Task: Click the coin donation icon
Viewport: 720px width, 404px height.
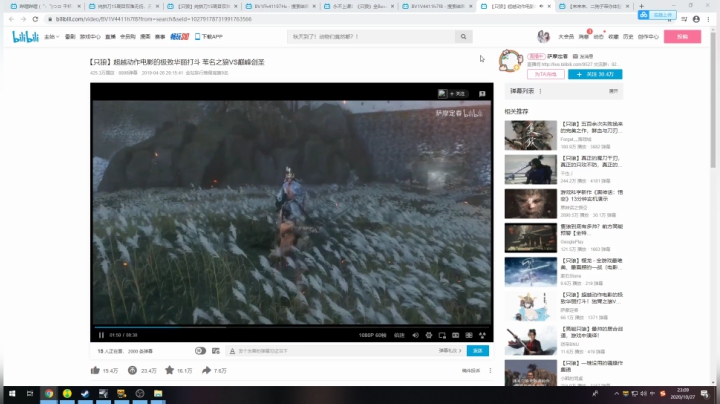Action: [132, 370]
